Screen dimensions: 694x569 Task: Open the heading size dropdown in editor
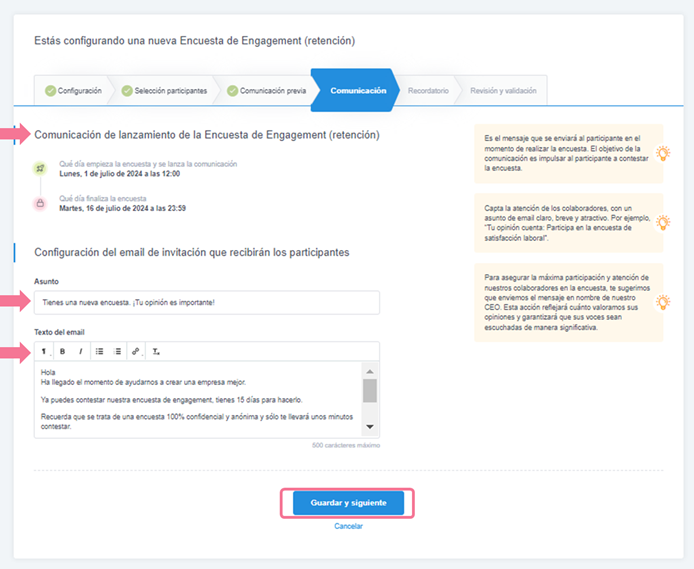point(44,352)
